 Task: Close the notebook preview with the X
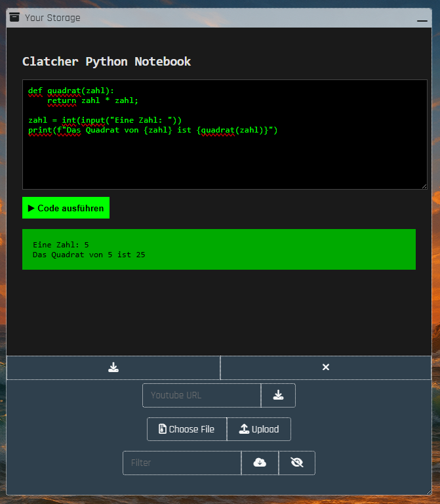[326, 367]
